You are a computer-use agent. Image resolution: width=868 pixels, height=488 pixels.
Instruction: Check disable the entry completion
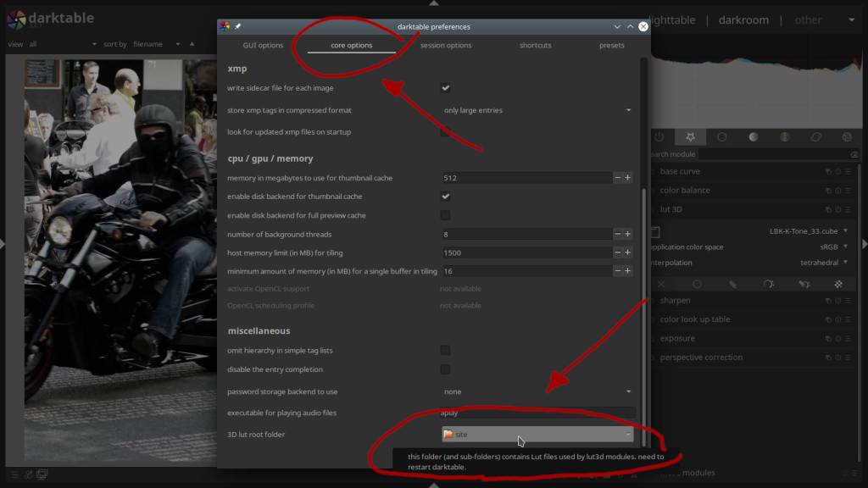coord(446,369)
